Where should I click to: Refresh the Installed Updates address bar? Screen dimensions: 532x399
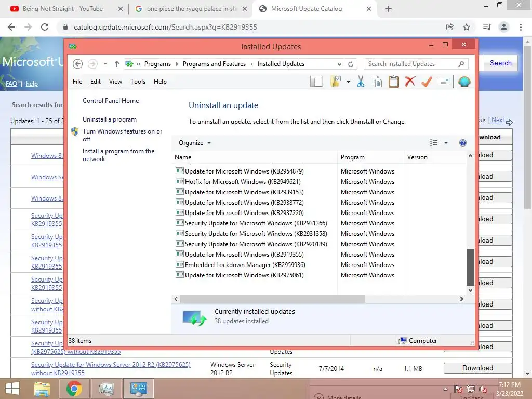click(351, 64)
